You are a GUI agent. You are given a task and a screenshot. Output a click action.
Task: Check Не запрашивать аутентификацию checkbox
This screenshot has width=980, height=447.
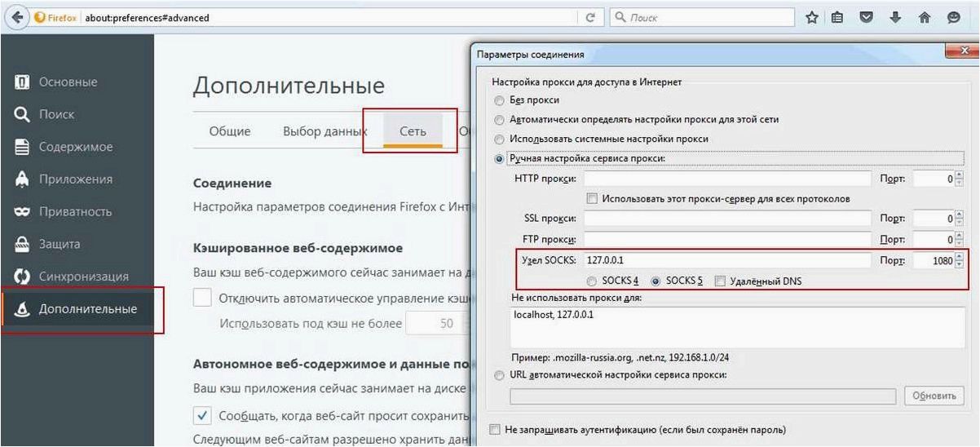[494, 429]
